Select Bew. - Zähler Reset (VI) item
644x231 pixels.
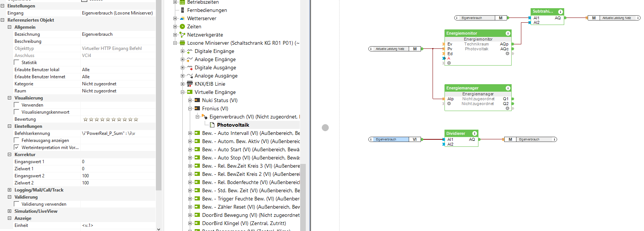pos(251,207)
